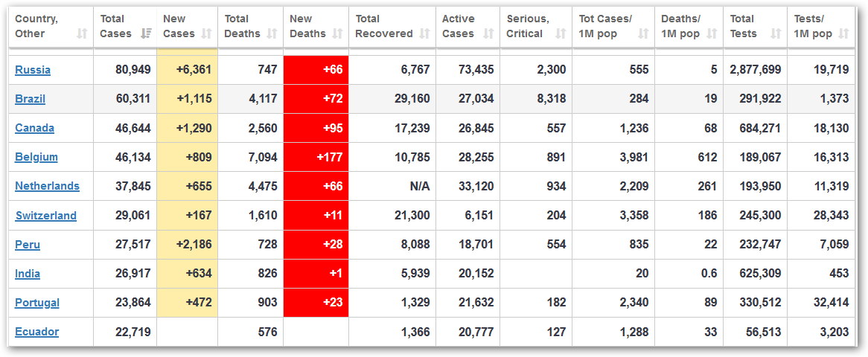Click sort icon in Country, Other column
The image size is (868, 357).
pos(82,34)
